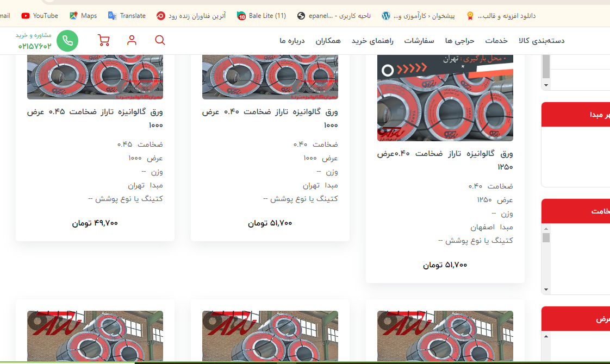Expand the ضخامت filter panel header
The width and height of the screenshot is (610, 364).
[x=575, y=211]
